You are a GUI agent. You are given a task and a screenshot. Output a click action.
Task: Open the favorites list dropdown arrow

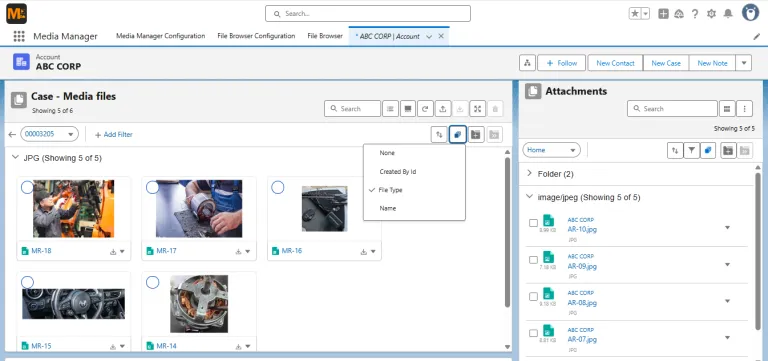[x=646, y=14]
